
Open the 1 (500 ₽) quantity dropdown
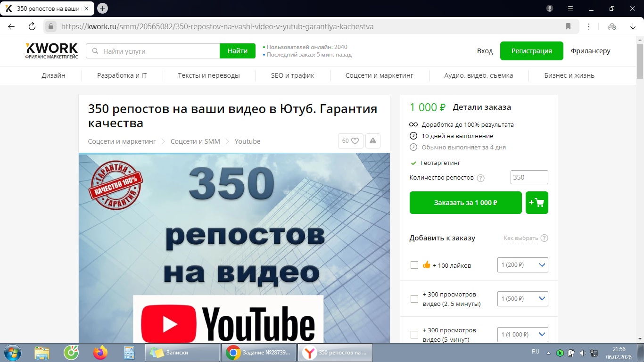pos(523,298)
